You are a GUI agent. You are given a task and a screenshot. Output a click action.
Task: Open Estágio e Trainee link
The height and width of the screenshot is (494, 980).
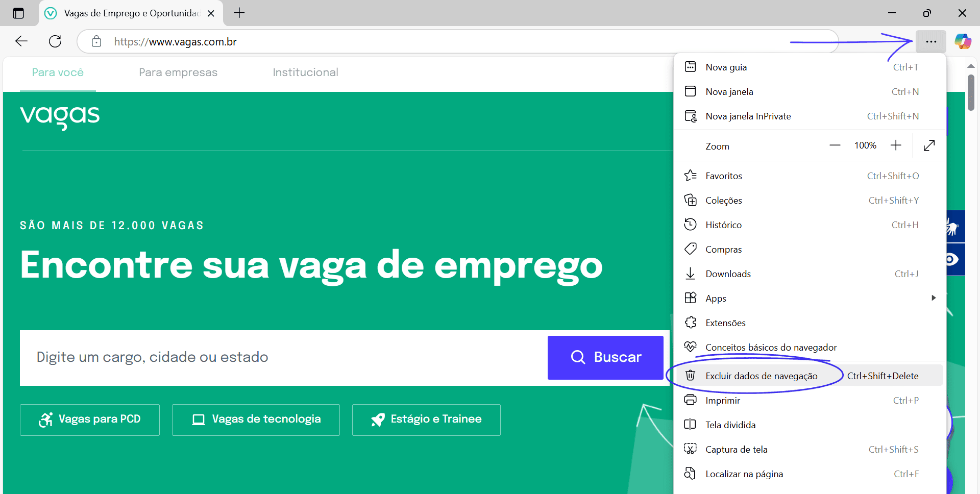(426, 419)
